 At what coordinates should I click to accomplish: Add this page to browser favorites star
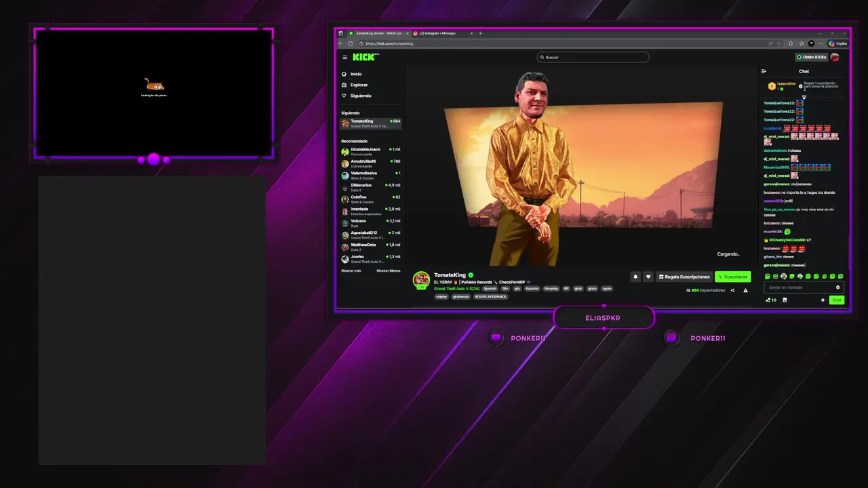(779, 43)
